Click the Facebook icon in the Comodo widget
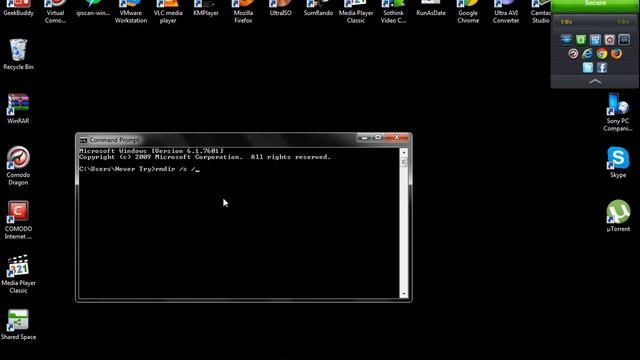 pos(602,67)
